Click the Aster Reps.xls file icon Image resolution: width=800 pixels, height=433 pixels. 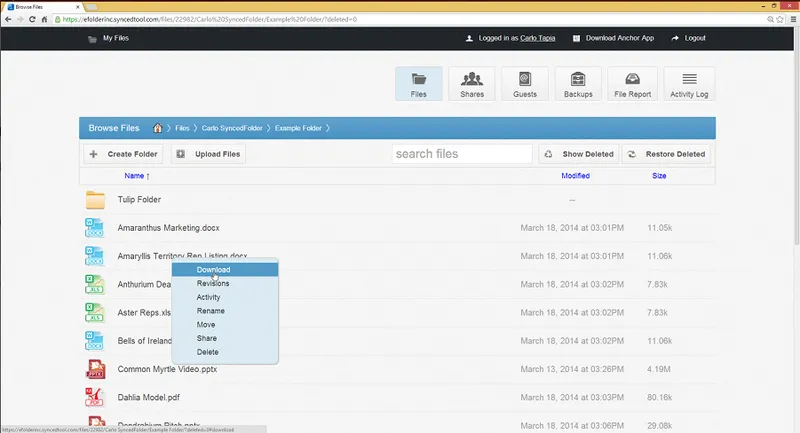click(94, 313)
